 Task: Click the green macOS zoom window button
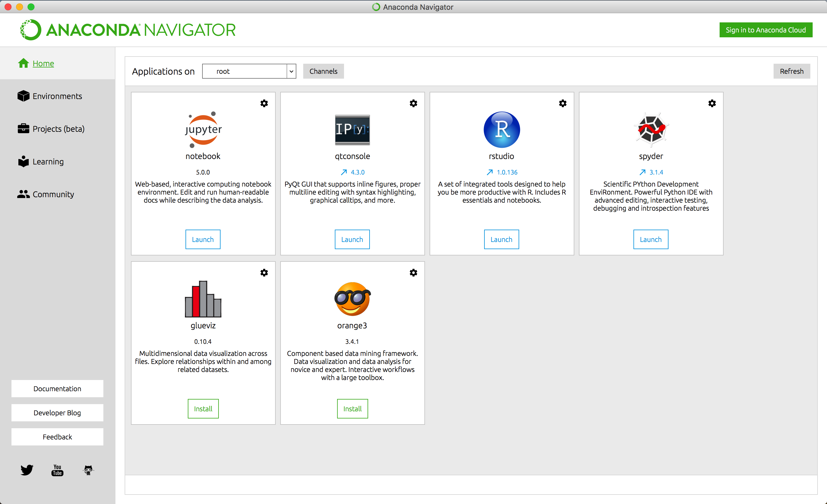coord(31,7)
